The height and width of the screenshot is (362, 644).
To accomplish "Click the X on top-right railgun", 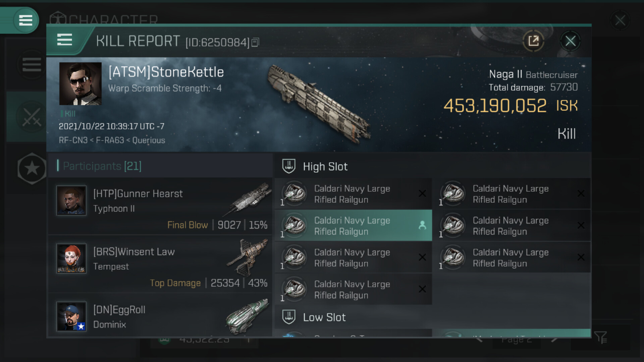I will 581,193.
